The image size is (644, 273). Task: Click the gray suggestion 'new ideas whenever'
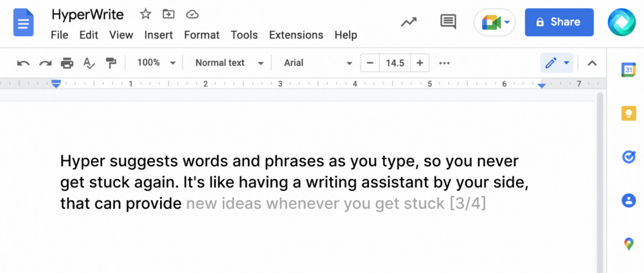pyautogui.click(x=263, y=204)
